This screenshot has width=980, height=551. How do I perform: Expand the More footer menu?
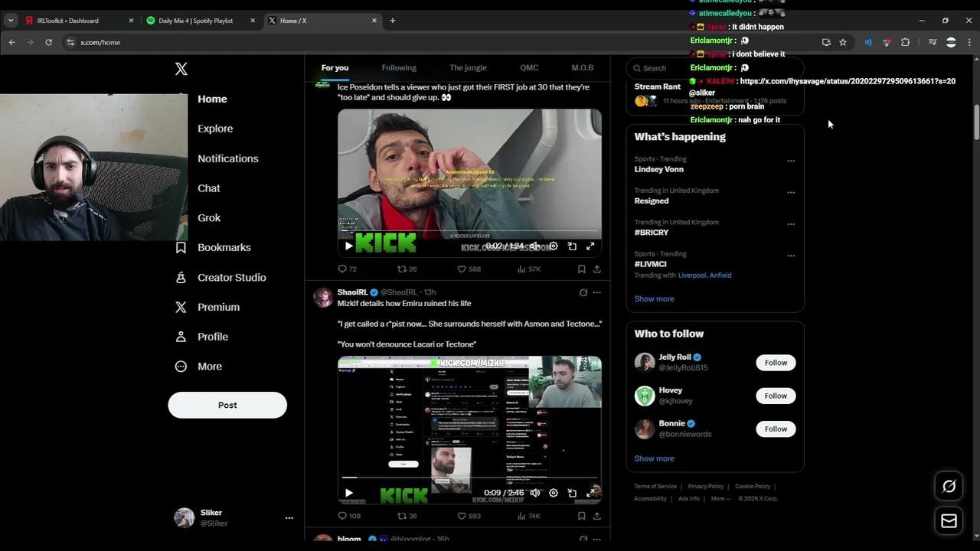pyautogui.click(x=720, y=499)
